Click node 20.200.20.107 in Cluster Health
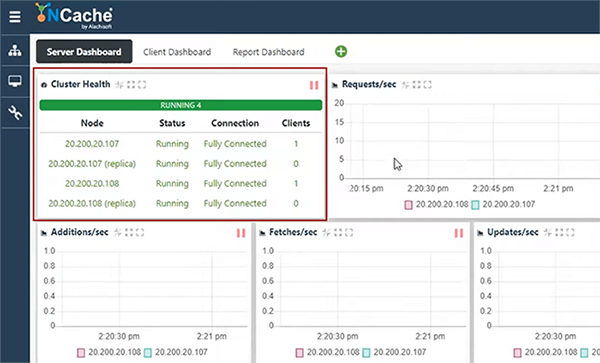The width and height of the screenshot is (600, 363). point(92,144)
